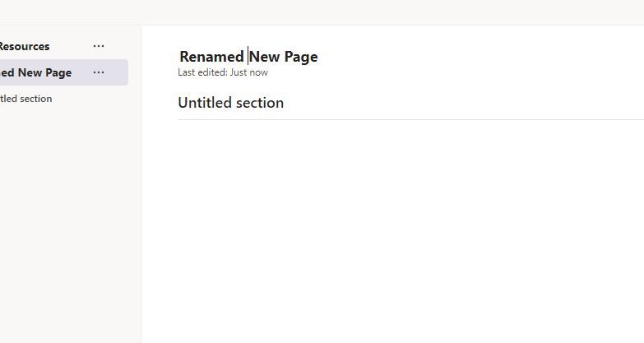Click the Renamed New Page title field
The height and width of the screenshot is (343, 644).
click(x=248, y=57)
